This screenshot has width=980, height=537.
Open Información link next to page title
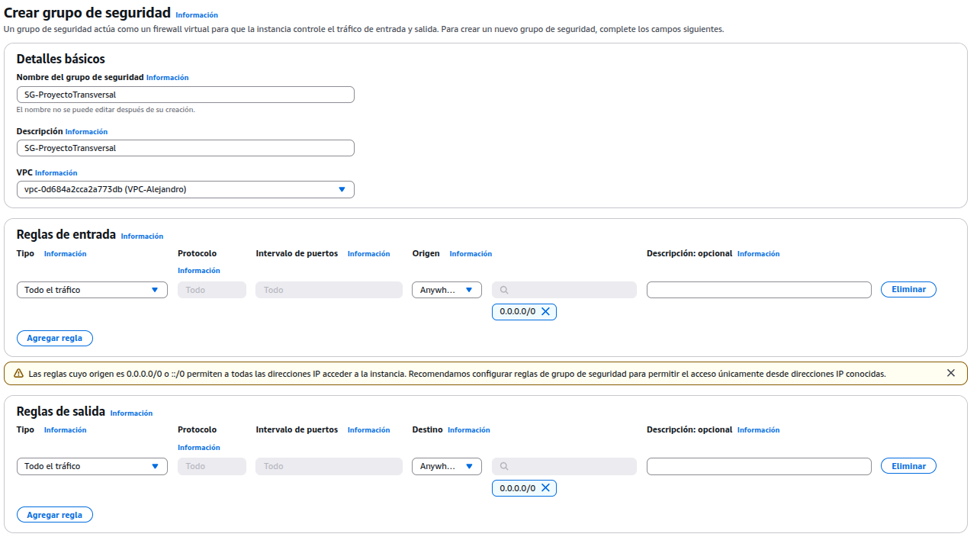[x=197, y=15]
